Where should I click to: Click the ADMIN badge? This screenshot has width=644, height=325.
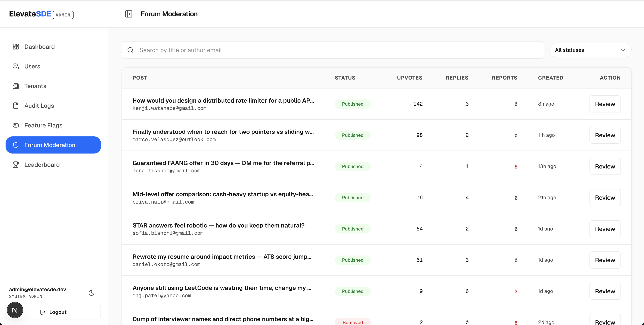click(x=63, y=15)
